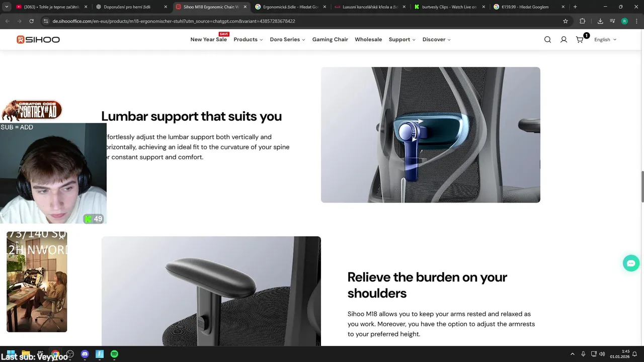This screenshot has height=362, width=644.
Task: Expand the Products menu
Action: tap(248, 40)
